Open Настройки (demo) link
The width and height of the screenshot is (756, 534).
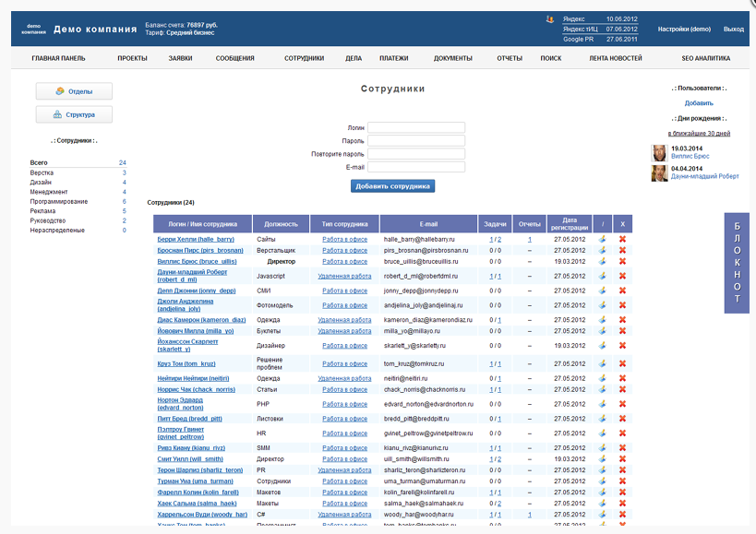684,29
